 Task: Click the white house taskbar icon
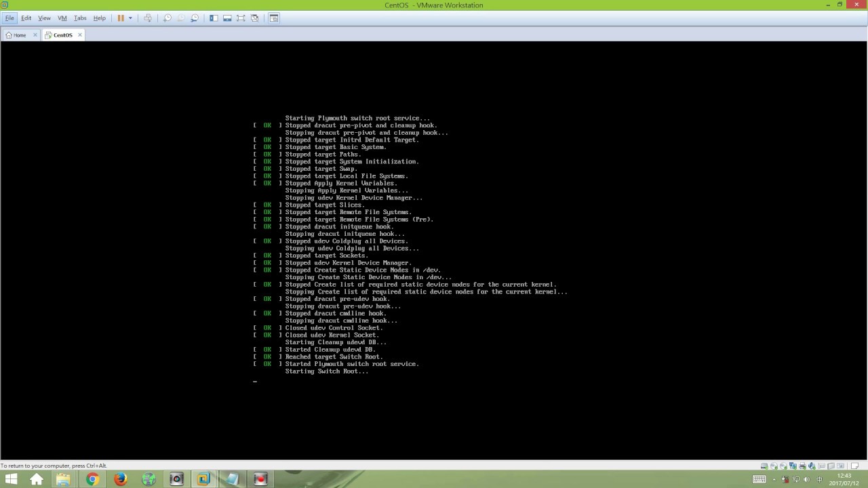(x=37, y=479)
